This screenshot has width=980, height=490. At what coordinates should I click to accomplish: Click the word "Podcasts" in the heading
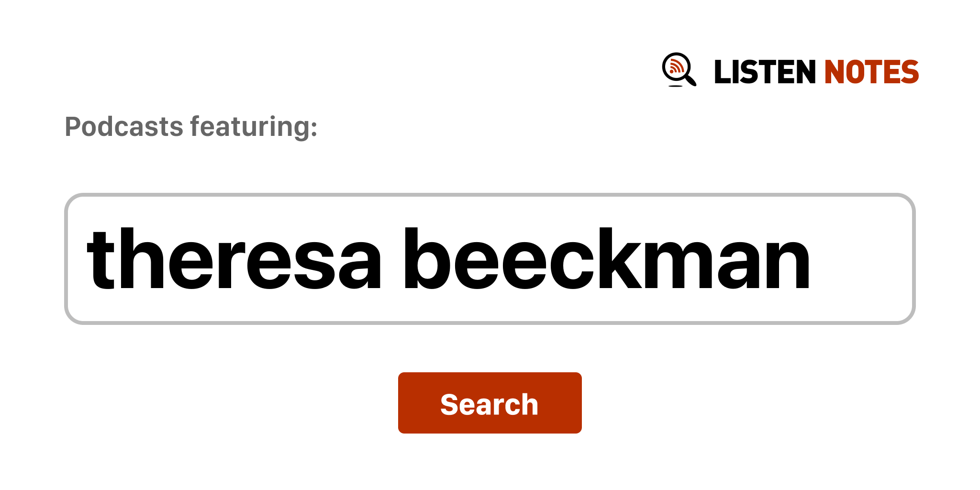pos(124,127)
